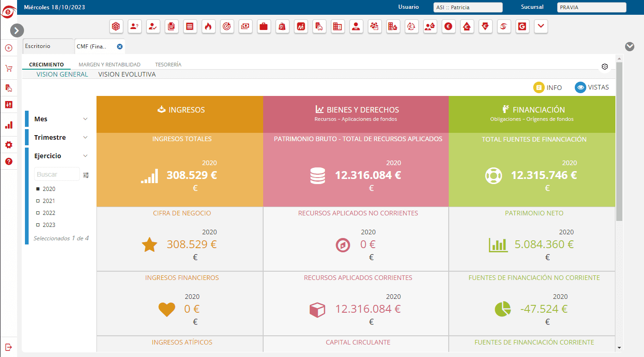Open the eye logo toolbar icon

click(x=504, y=27)
